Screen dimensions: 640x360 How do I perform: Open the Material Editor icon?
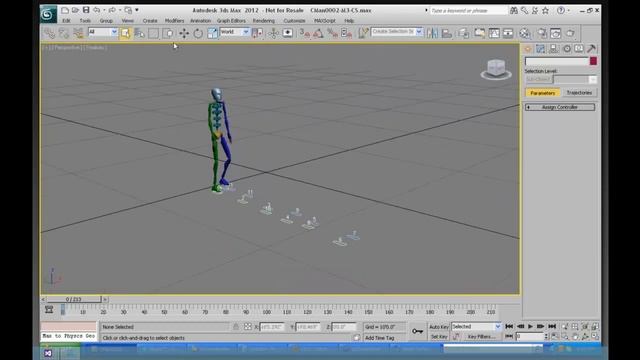coord(525,33)
